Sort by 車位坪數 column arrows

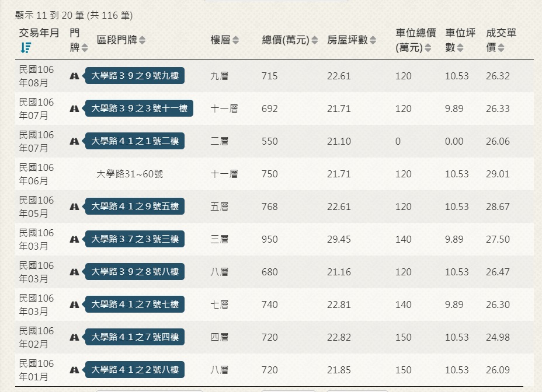pos(460,48)
